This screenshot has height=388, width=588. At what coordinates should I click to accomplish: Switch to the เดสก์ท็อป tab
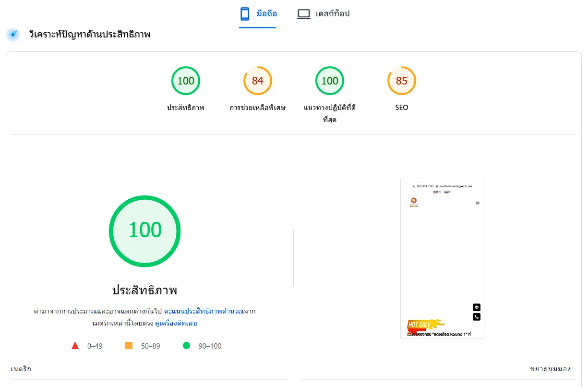click(x=332, y=14)
